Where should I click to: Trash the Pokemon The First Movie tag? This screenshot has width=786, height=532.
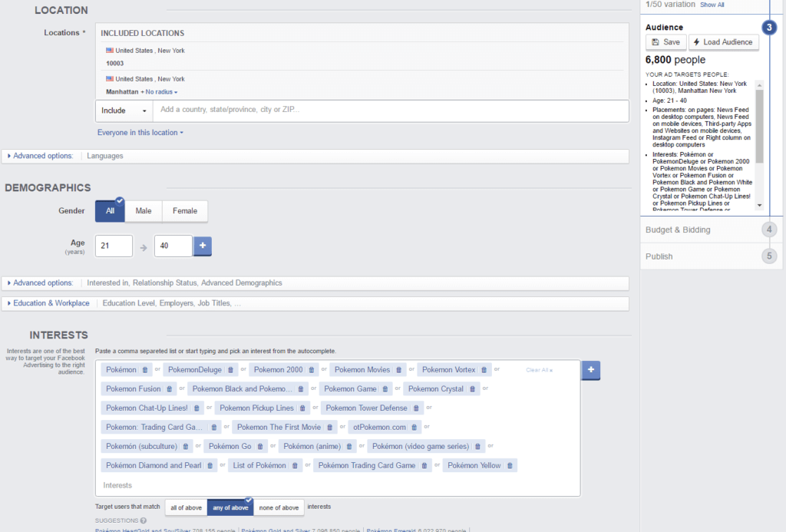(x=330, y=427)
